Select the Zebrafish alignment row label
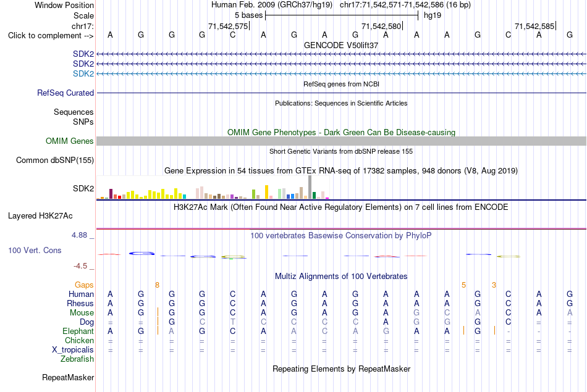587x392 pixels. (77, 359)
